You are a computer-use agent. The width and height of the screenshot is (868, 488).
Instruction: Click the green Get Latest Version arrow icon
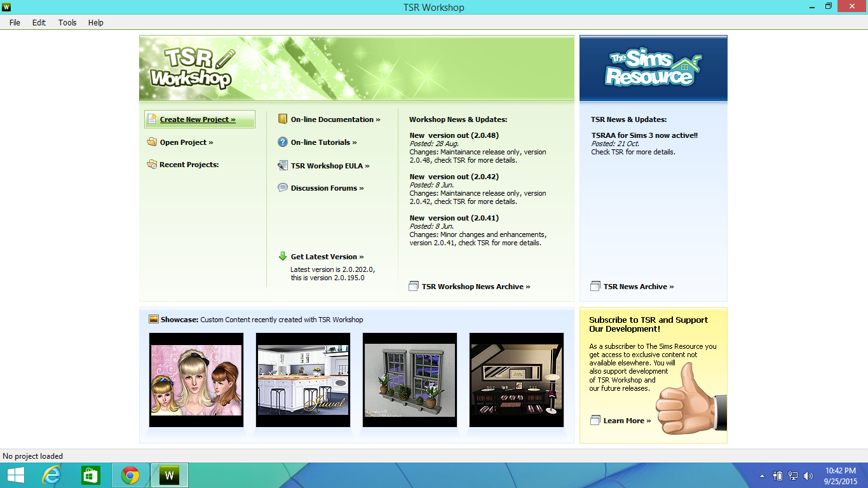(x=283, y=256)
